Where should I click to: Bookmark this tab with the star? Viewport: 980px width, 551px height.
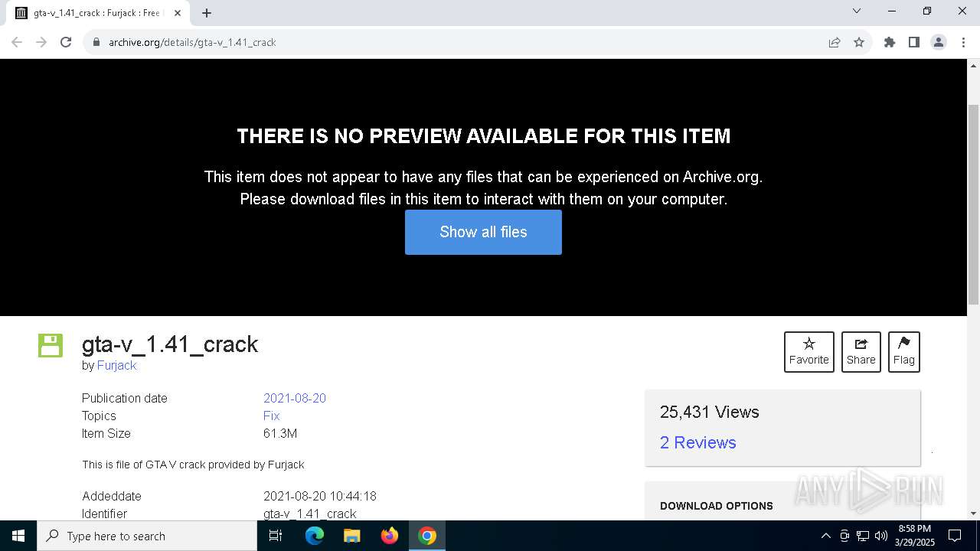859,42
